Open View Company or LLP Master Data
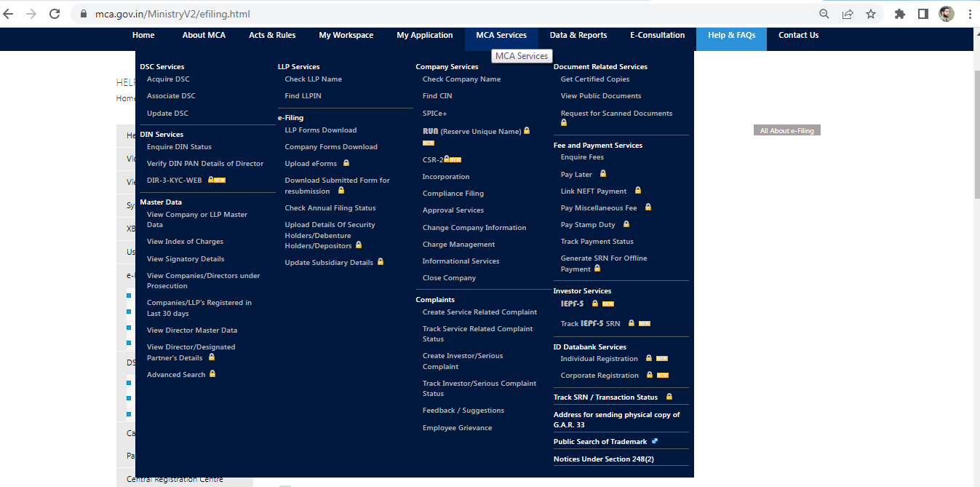The image size is (980, 487). pos(197,219)
